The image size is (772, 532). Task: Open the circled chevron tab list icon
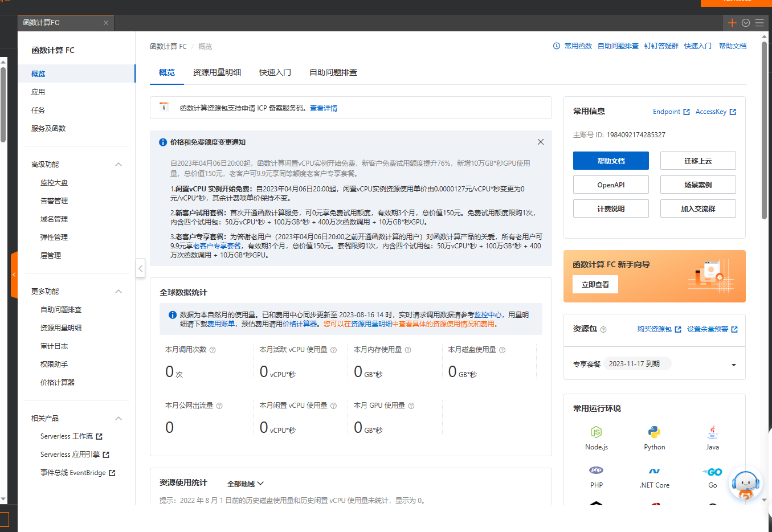pyautogui.click(x=746, y=23)
